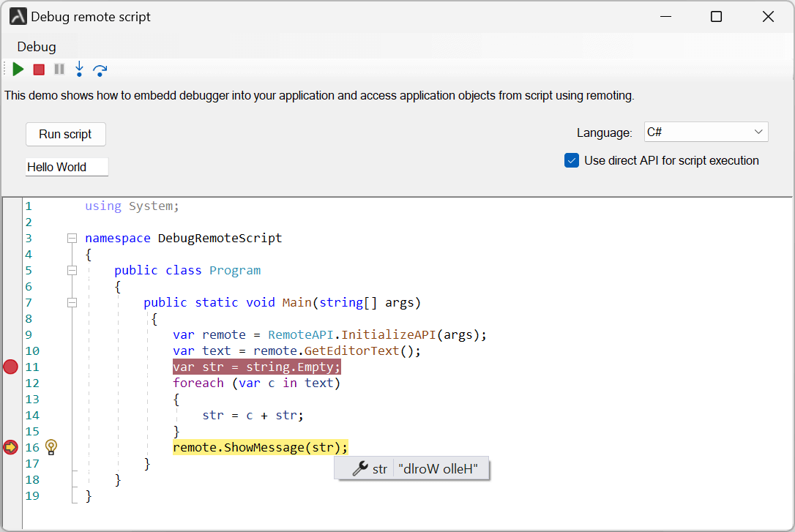Click the str name in the debug tooltip
The height and width of the screenshot is (532, 795).
[x=380, y=469]
